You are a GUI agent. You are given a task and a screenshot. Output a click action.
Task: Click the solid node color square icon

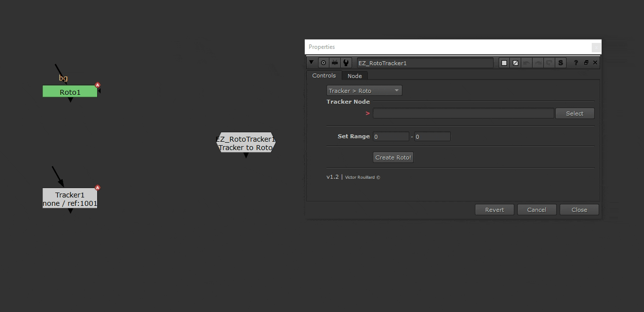pos(504,63)
